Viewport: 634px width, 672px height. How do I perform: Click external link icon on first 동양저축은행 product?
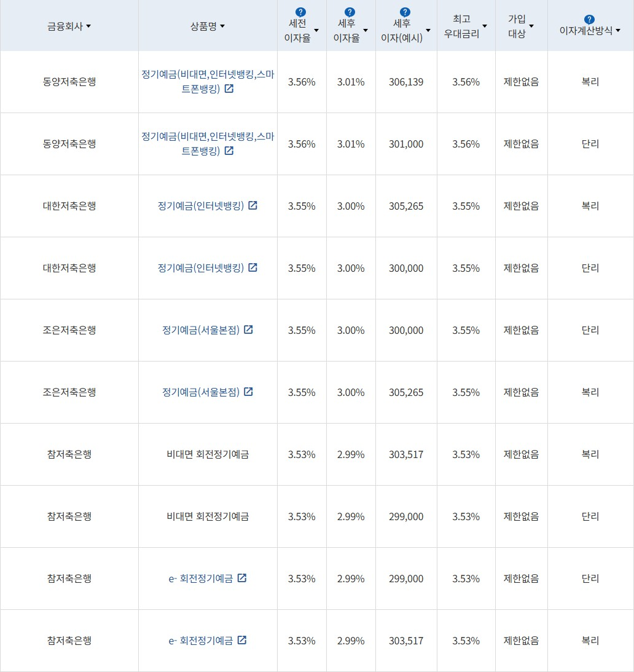[230, 90]
